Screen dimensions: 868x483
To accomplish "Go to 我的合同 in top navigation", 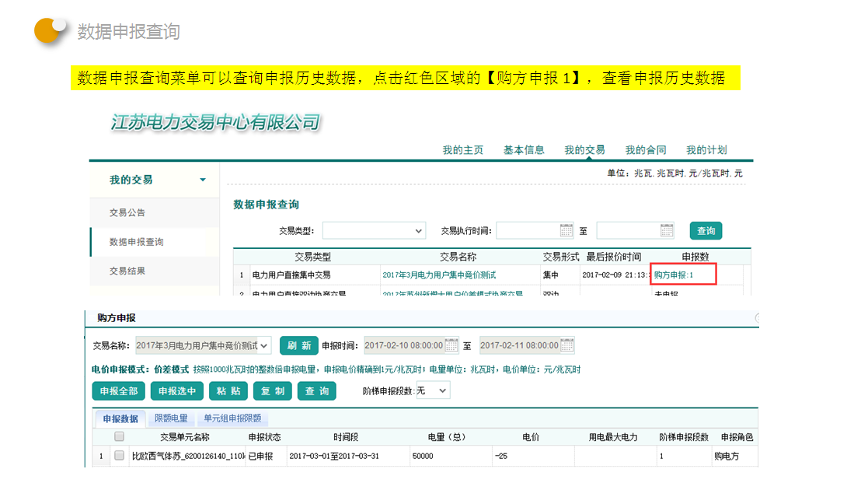I will (x=646, y=150).
